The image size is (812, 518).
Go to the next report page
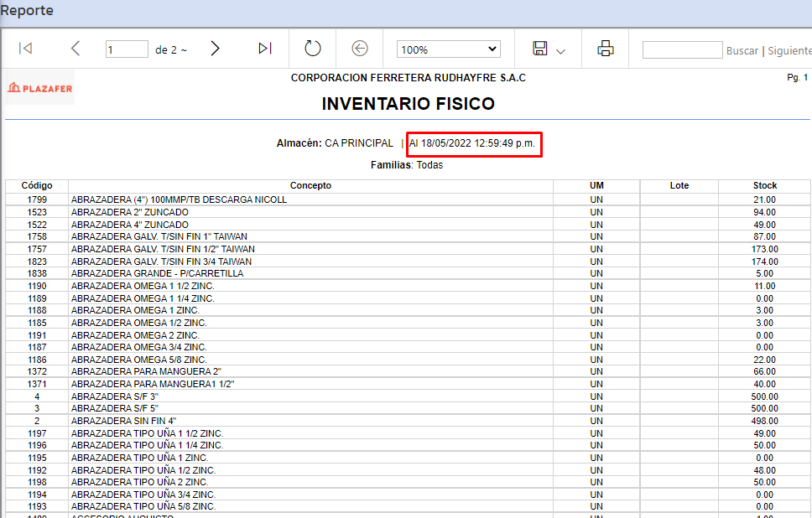[x=215, y=48]
